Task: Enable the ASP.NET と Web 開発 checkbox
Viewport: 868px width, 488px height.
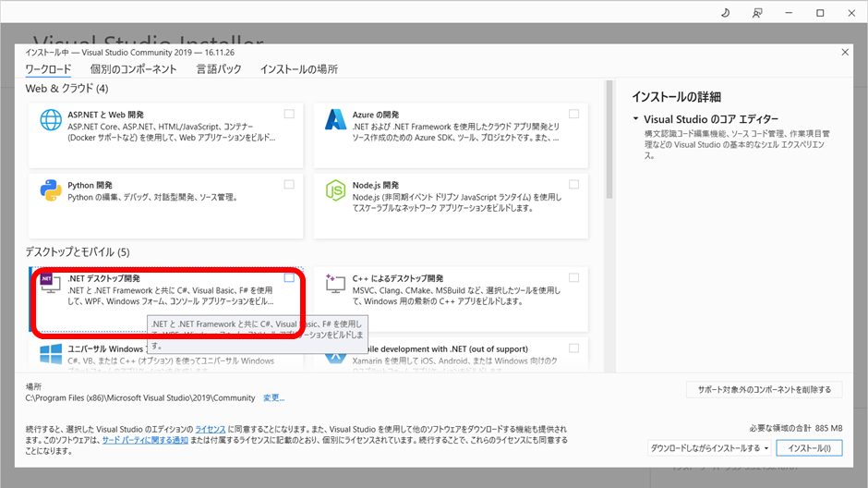Action: [x=289, y=114]
